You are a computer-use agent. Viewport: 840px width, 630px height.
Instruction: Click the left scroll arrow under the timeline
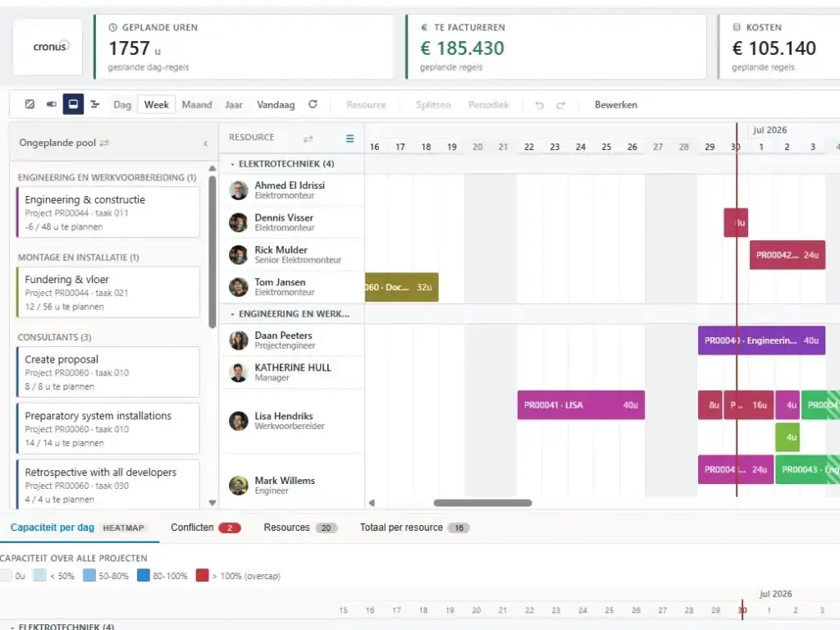372,503
